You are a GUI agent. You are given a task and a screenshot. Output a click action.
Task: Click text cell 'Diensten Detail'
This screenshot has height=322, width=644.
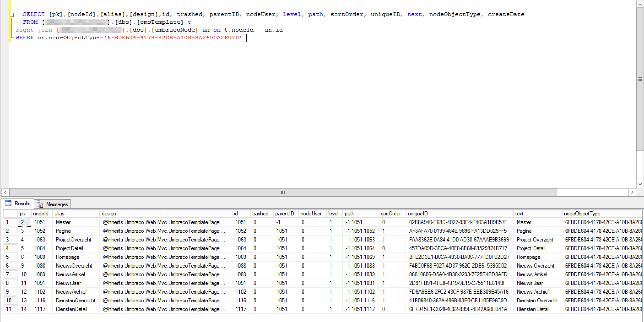pyautogui.click(x=538, y=309)
